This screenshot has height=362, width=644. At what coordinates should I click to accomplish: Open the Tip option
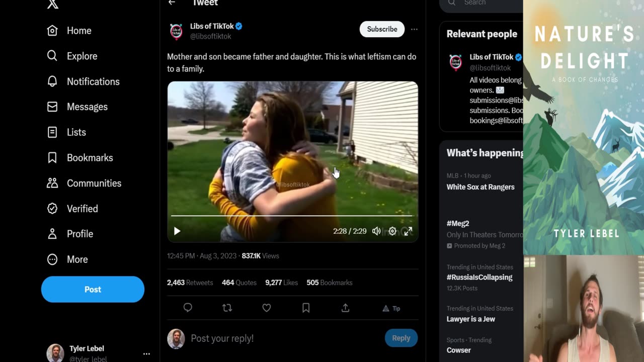click(391, 308)
